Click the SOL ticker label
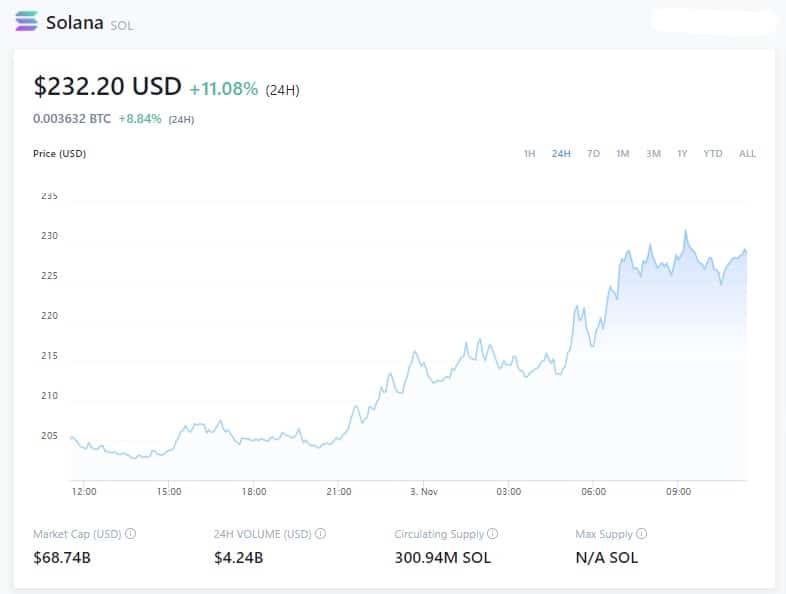Screen dimensions: 786x594 click(122, 26)
